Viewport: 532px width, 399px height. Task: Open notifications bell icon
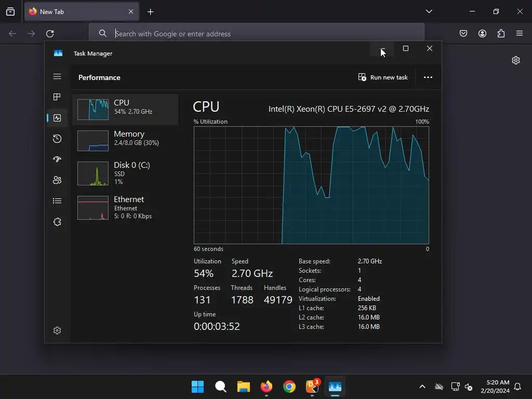coord(517,387)
